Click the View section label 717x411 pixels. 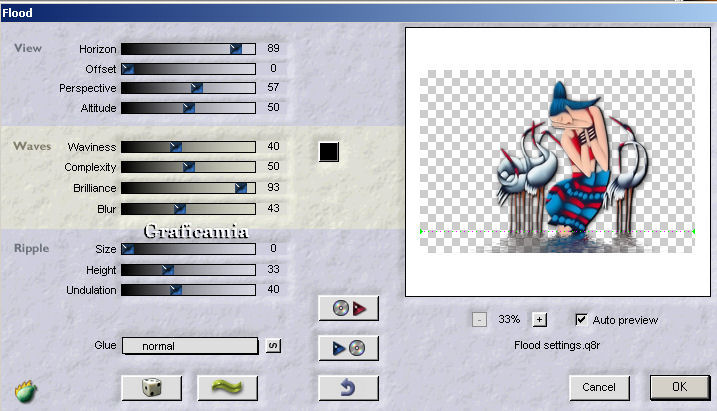(28, 48)
